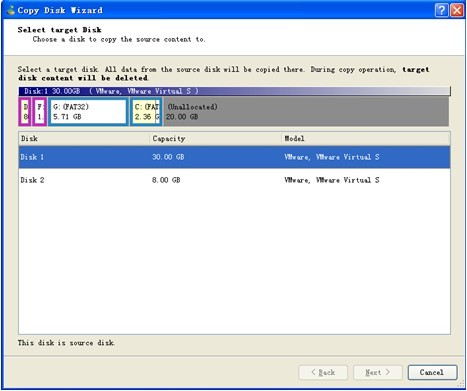Viewport: 467px width, 391px height.
Task: Click the Disk:1 30.00GB header bar
Action: coord(234,91)
